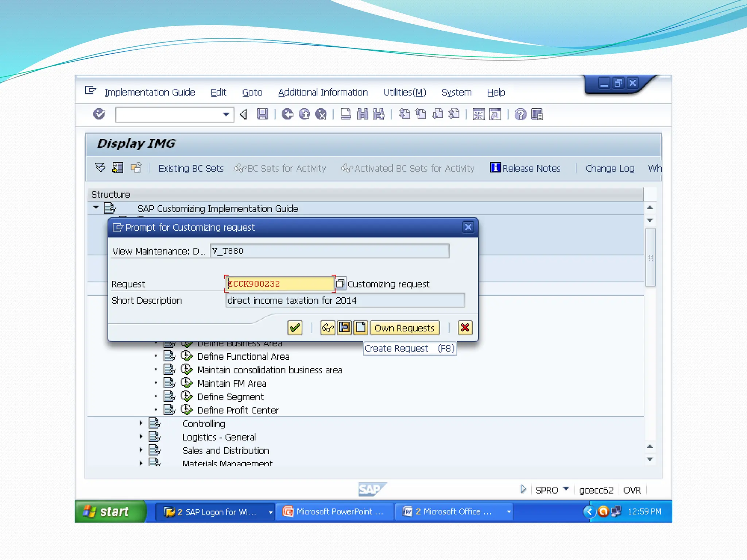Viewport: 747px width, 560px height.
Task: Click the Print icon in the toolbar
Action: coord(346,114)
